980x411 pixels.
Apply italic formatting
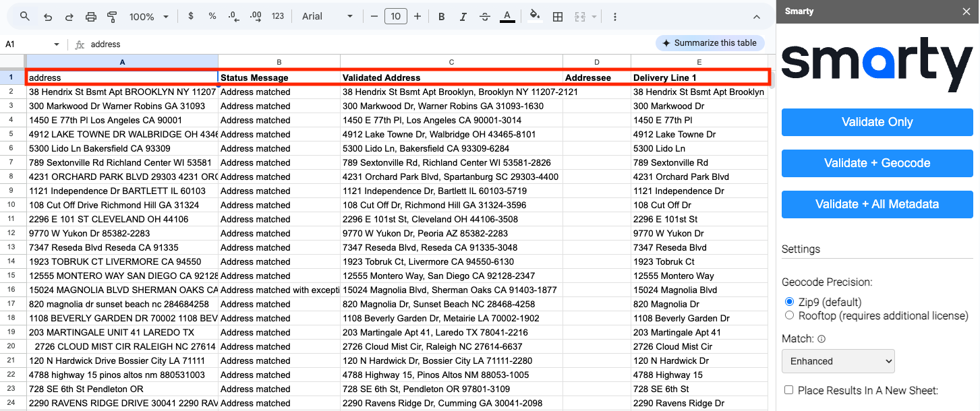coord(463,16)
